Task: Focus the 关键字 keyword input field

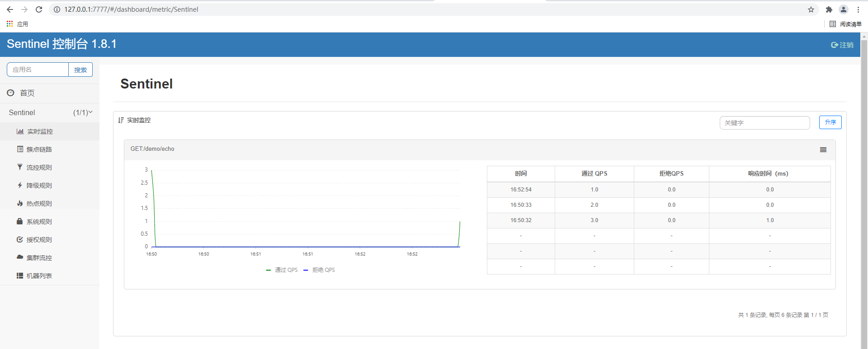Action: (x=764, y=123)
